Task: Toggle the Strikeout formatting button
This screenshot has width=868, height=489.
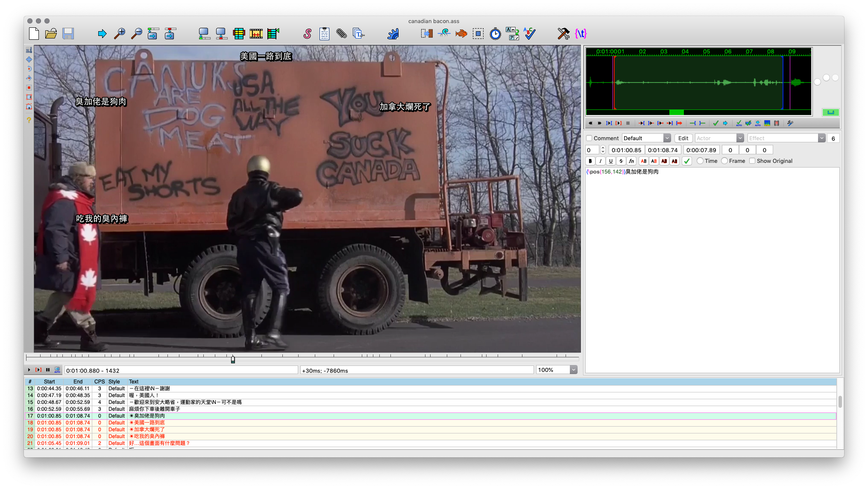Action: click(621, 161)
